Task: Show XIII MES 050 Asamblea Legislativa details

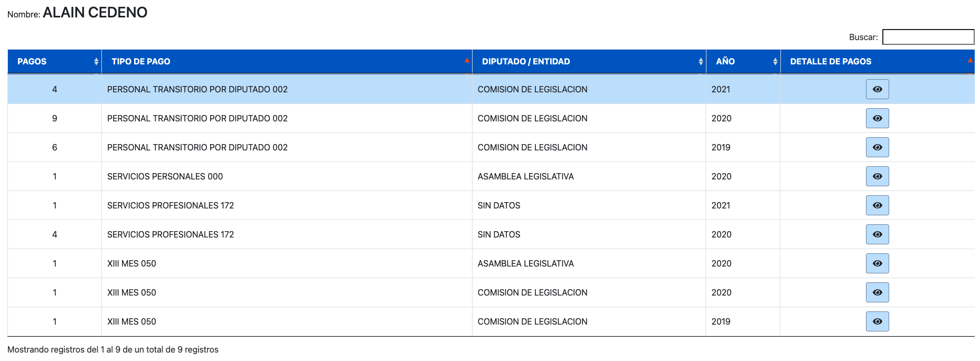Action: (x=877, y=263)
